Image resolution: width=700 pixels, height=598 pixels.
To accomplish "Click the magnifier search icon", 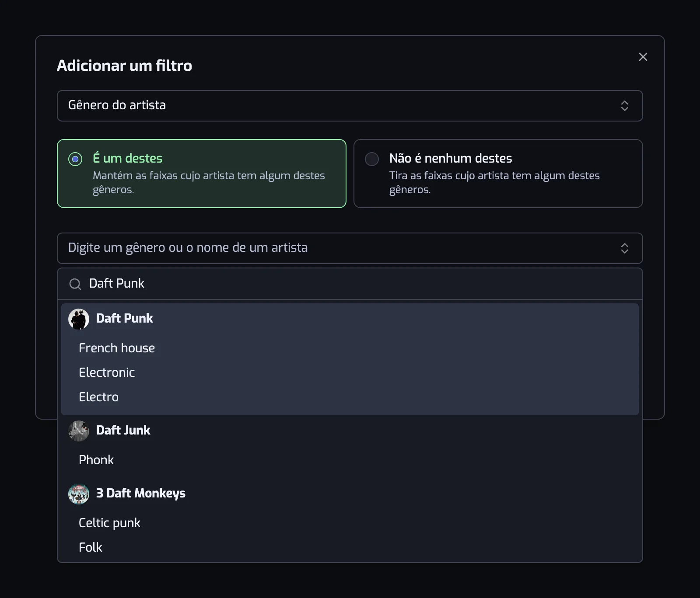I will pyautogui.click(x=75, y=284).
